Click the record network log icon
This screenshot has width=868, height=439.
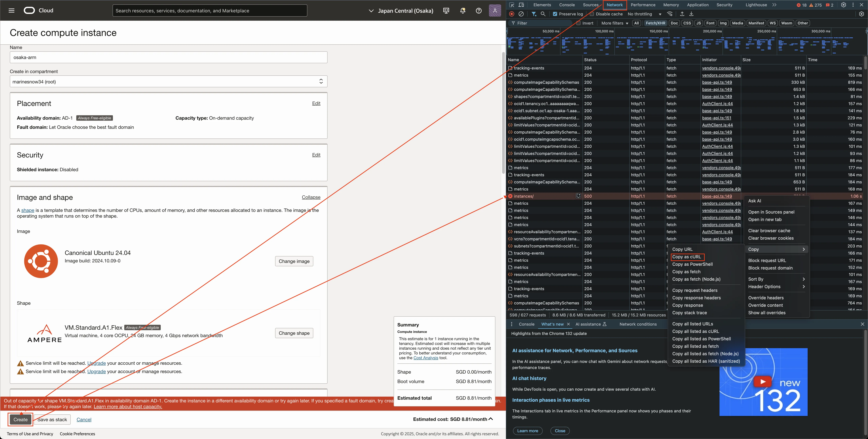511,14
